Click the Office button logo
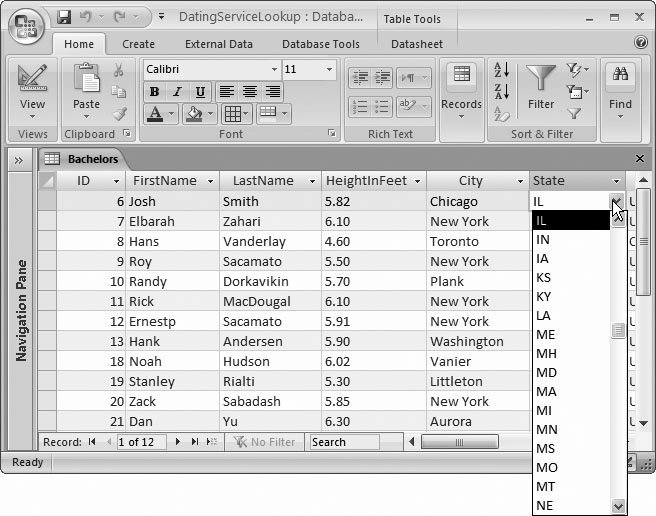Screen dimensions: 656x516 click(25, 25)
